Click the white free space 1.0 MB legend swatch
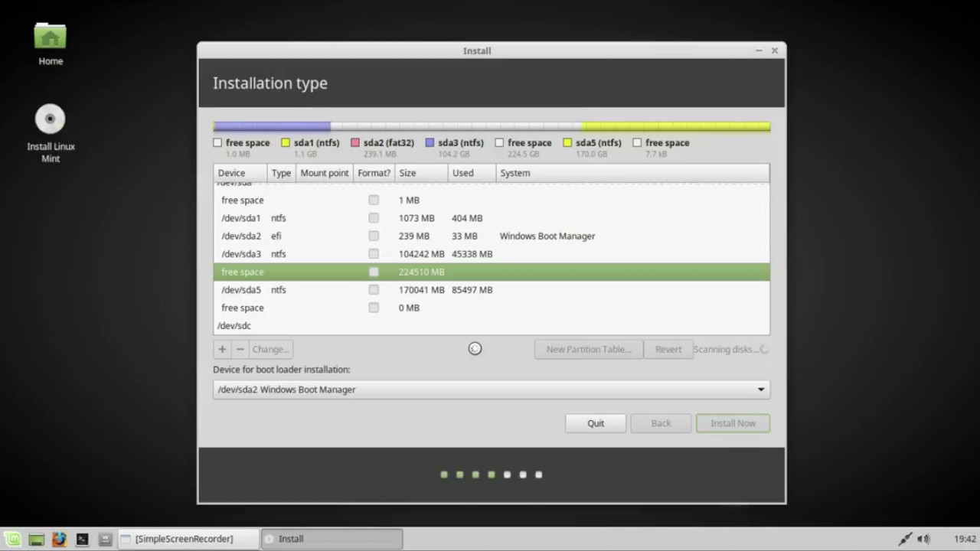The width and height of the screenshot is (980, 551). pyautogui.click(x=217, y=142)
